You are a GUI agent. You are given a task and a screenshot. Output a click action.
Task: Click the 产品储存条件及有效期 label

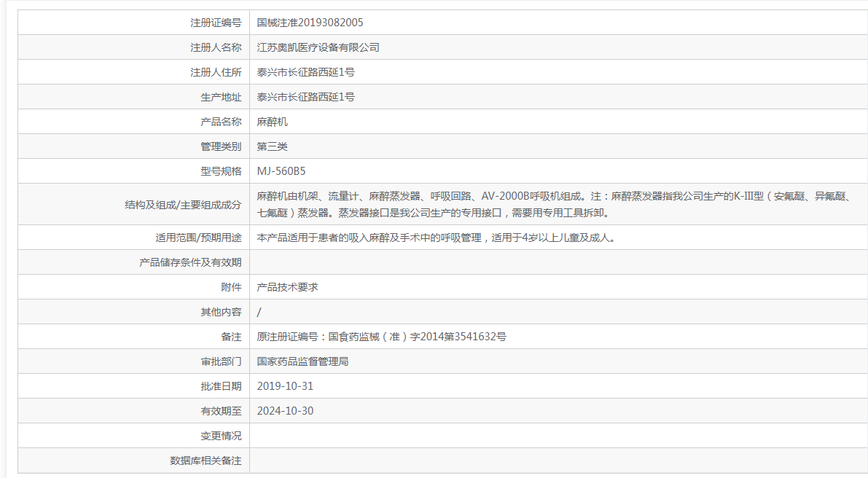[x=190, y=262]
